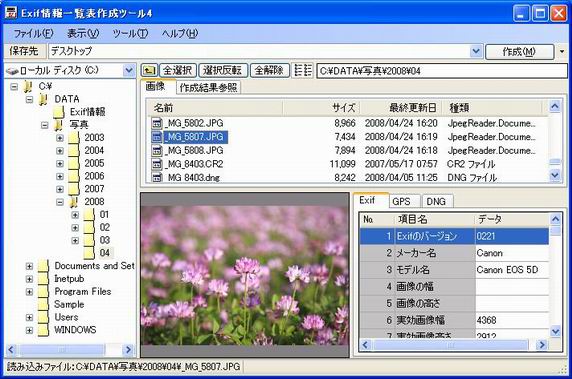Click the file icon of _MG_8403.CR2

[157, 164]
